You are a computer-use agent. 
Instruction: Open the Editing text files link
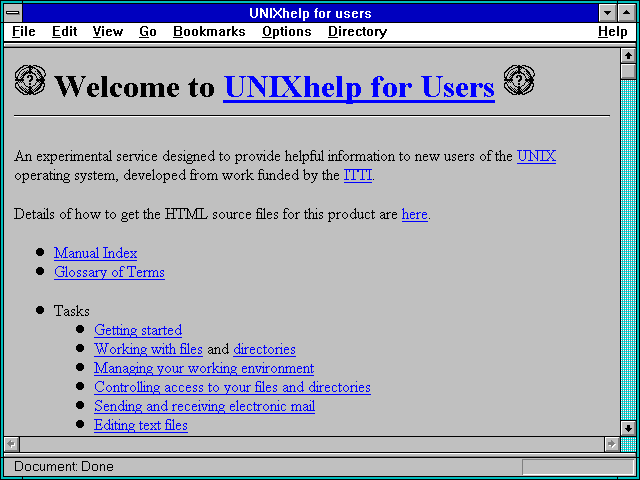[141, 426]
